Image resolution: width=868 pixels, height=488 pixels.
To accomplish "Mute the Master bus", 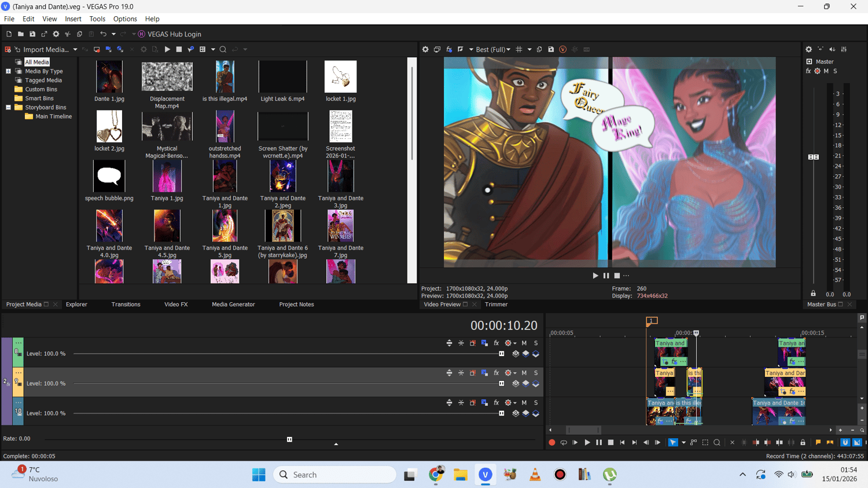I will pyautogui.click(x=826, y=71).
